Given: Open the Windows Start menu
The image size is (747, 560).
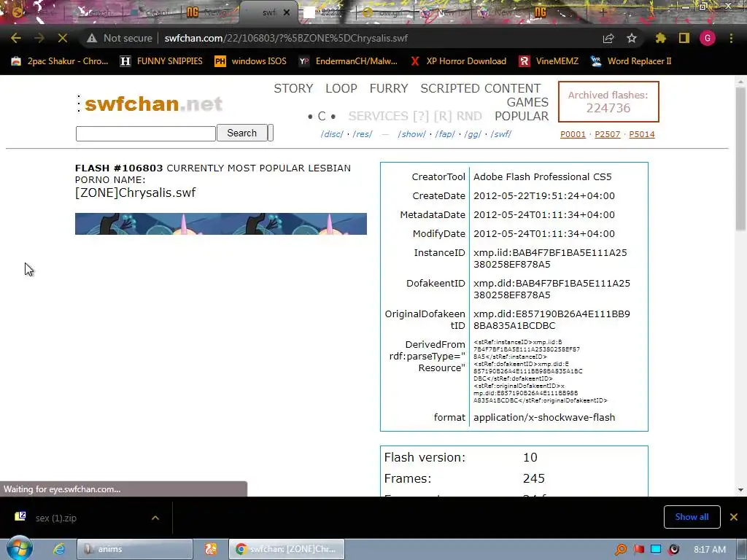Looking at the screenshot, I should (x=19, y=549).
